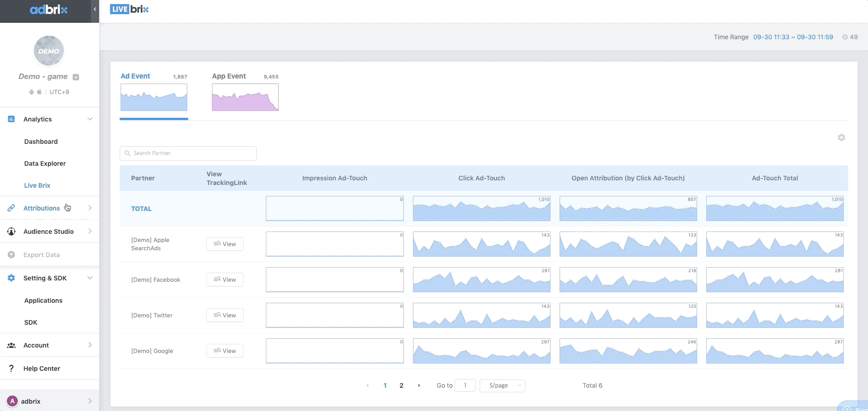Image resolution: width=868 pixels, height=411 pixels.
Task: Open the 5/page size dropdown
Action: (503, 385)
